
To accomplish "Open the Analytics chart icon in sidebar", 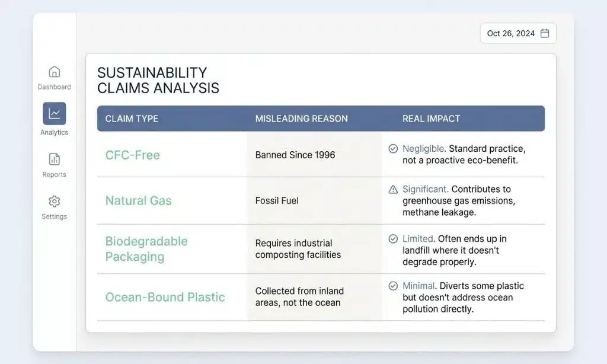I will pos(54,114).
